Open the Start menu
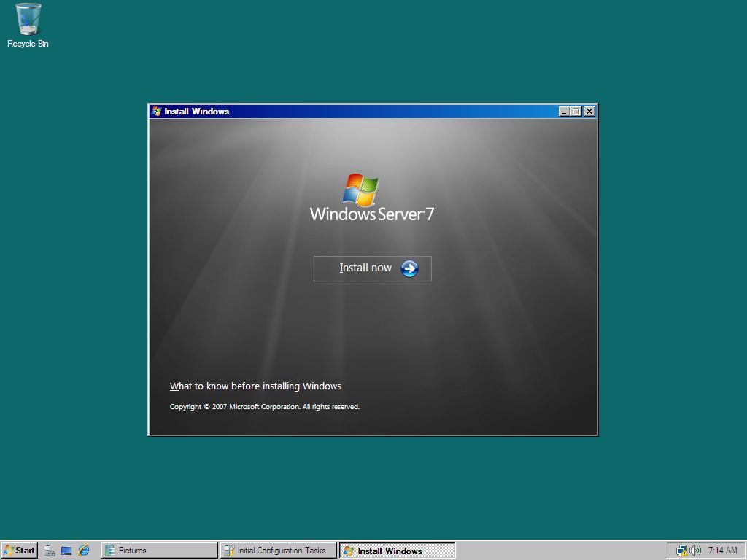Screen dimensions: 747x560 [20, 551]
